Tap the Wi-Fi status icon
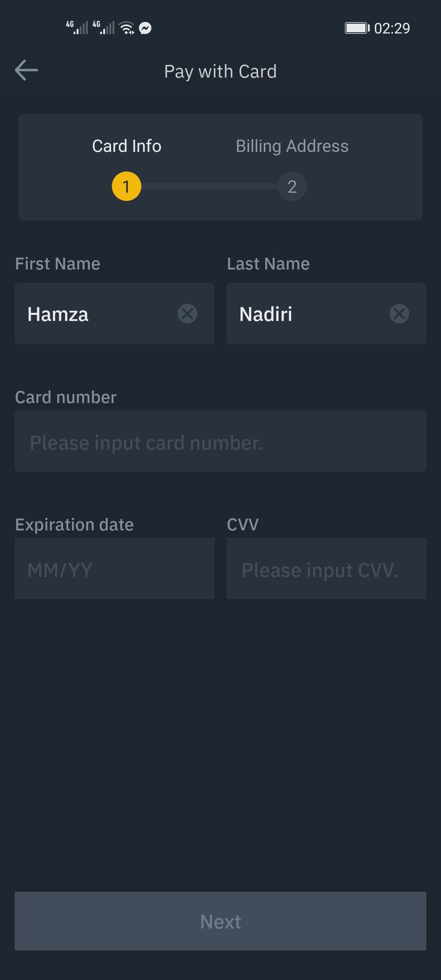 coord(127,28)
